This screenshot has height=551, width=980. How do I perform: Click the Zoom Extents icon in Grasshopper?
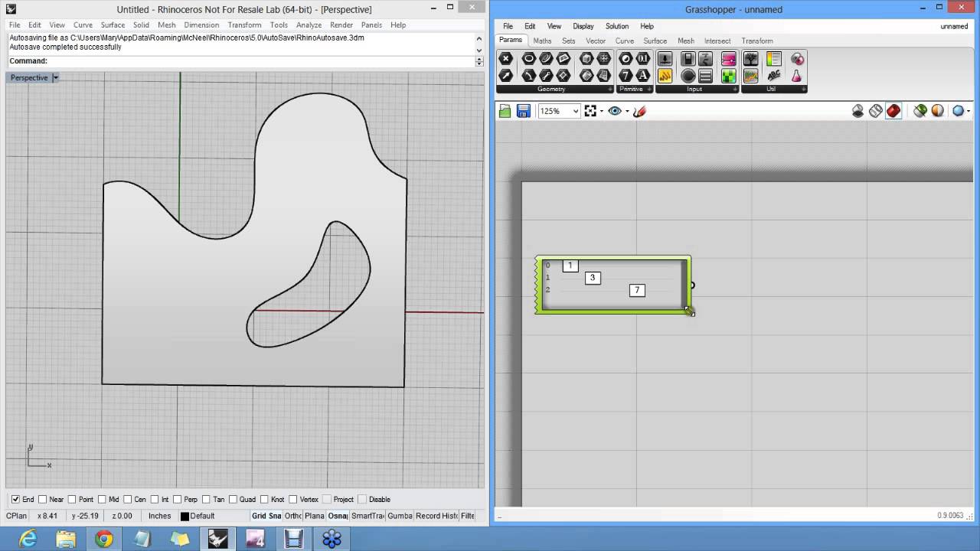coord(590,111)
